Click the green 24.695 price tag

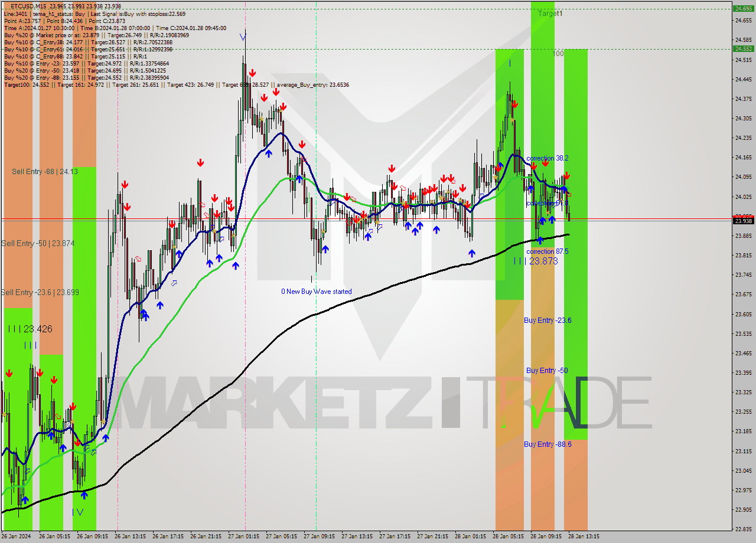[742, 8]
